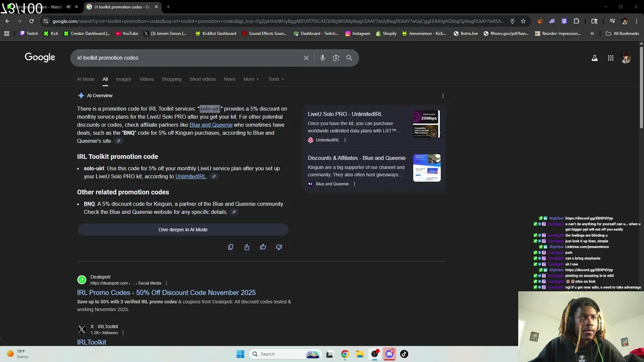Open the KickBot Dashboard bookmark
The image size is (644, 362).
tap(215, 34)
